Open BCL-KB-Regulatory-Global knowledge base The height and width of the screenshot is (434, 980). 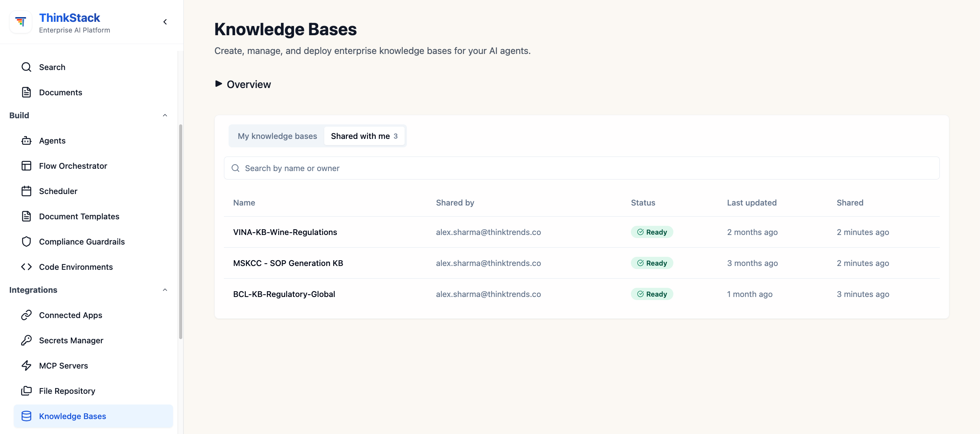click(x=284, y=294)
